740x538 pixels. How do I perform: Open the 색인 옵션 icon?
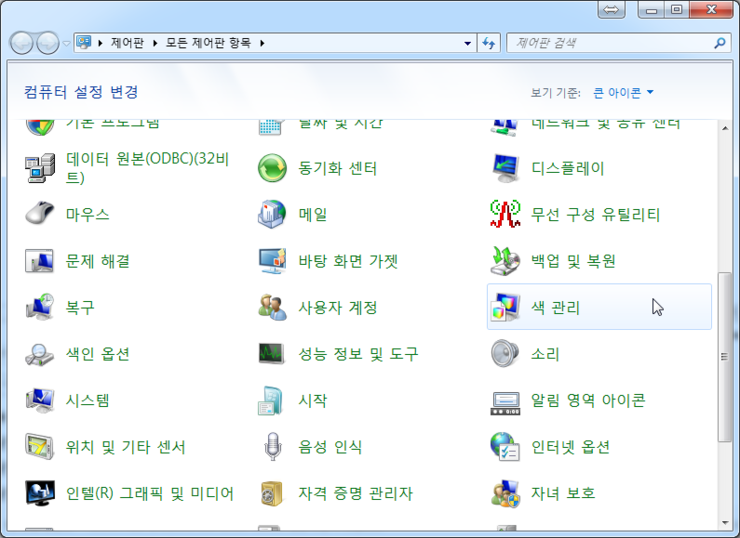pyautogui.click(x=40, y=354)
